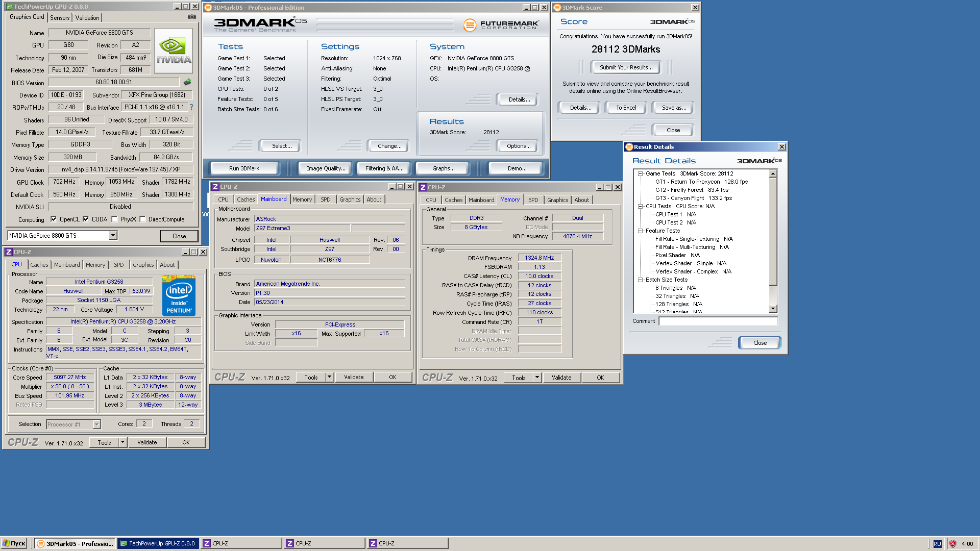Collapse the Game Tests tree node
980x551 pixels.
640,173
